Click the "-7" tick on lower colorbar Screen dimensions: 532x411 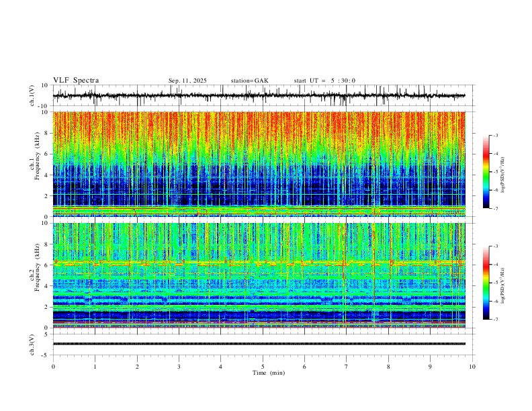(x=496, y=320)
